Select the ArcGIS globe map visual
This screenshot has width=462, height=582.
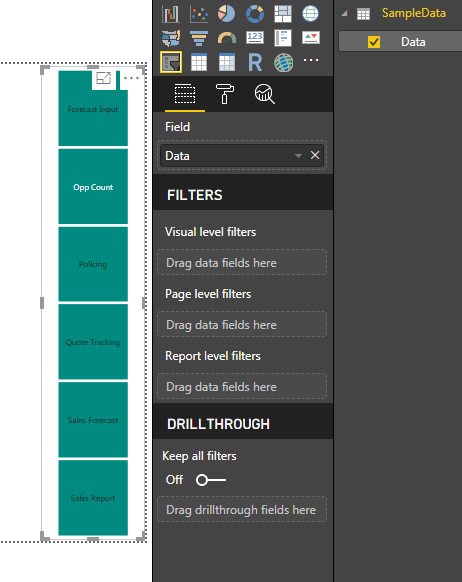coord(284,62)
